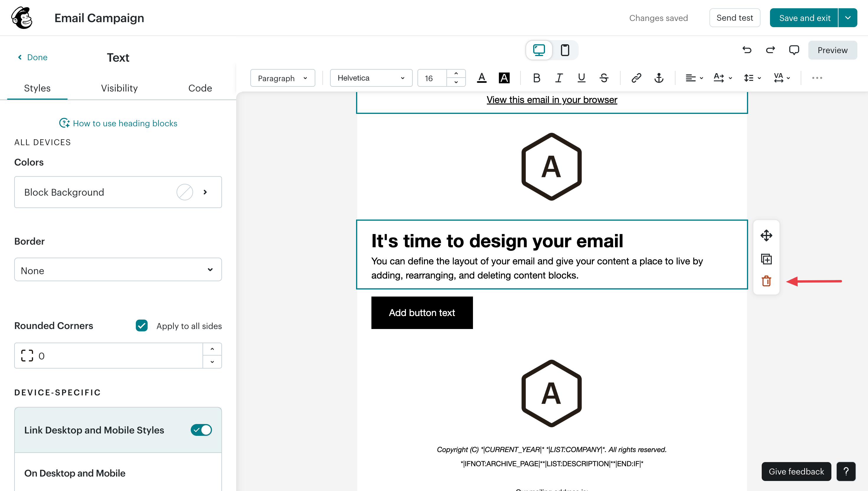This screenshot has height=491, width=868.
Task: Decrease rounded corners value
Action: coord(212,361)
